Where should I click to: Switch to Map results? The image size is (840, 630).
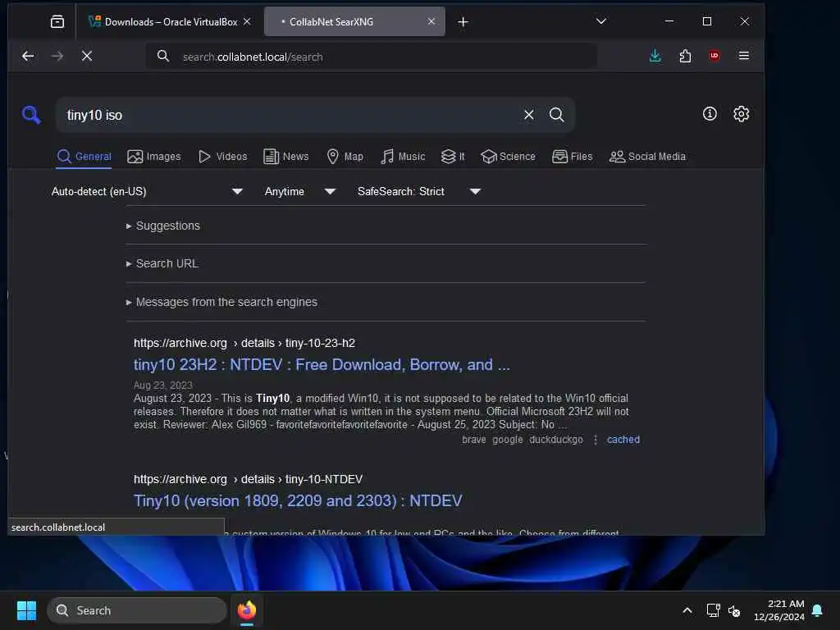click(345, 157)
